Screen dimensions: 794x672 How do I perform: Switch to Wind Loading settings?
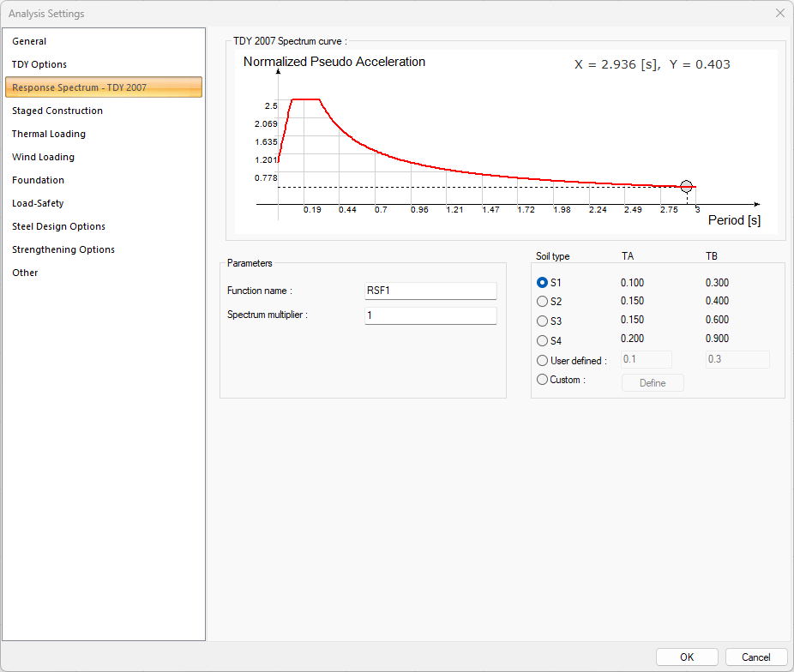(43, 157)
